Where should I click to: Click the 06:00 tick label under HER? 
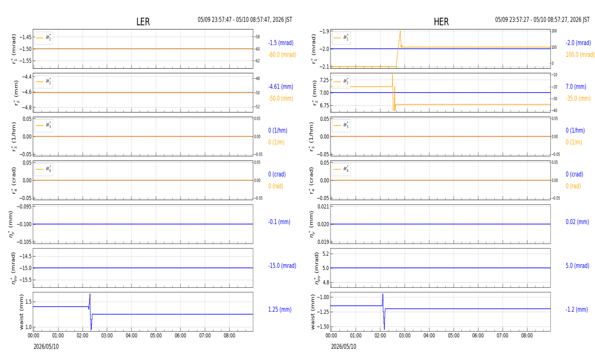pos(478,336)
